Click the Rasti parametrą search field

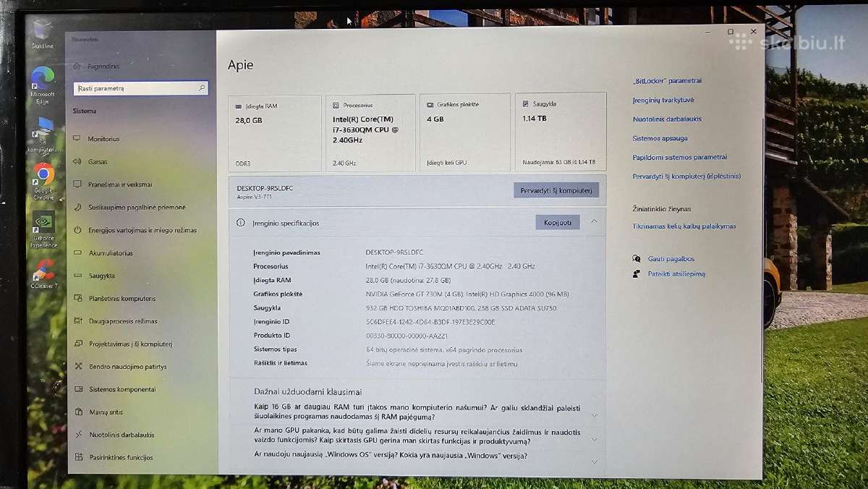point(141,88)
